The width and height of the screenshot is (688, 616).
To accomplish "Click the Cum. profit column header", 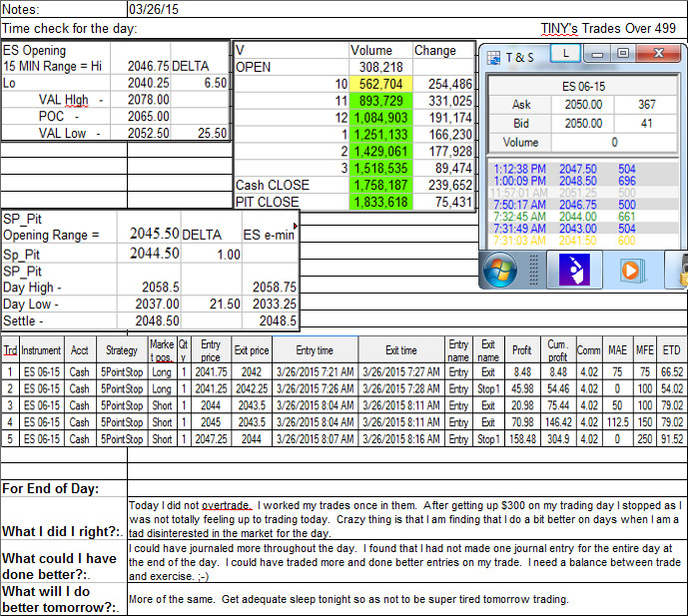I will click(557, 350).
